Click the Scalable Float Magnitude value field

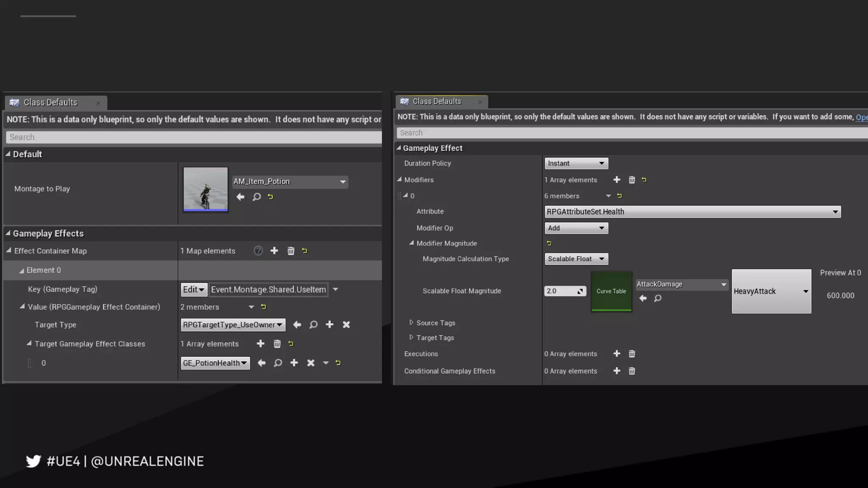click(x=560, y=291)
